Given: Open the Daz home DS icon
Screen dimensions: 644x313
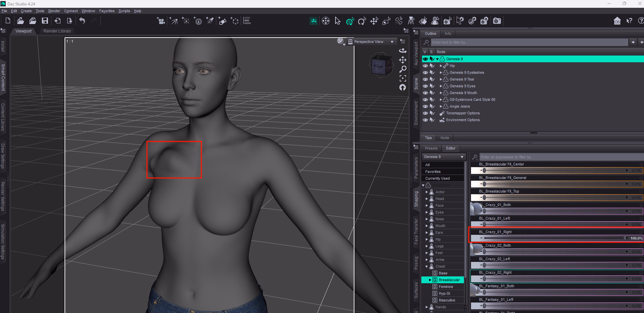Looking at the screenshot, I should click(617, 21).
